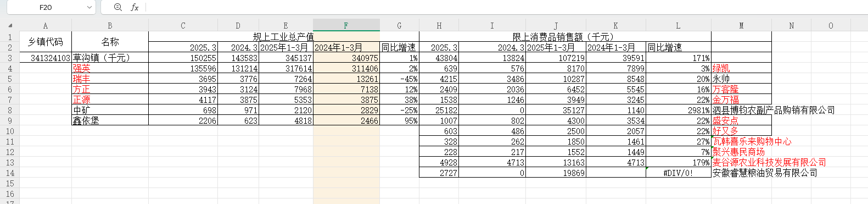Click the 乡镇代码 header cell
Viewport: 868px width, 204px height.
(46, 42)
